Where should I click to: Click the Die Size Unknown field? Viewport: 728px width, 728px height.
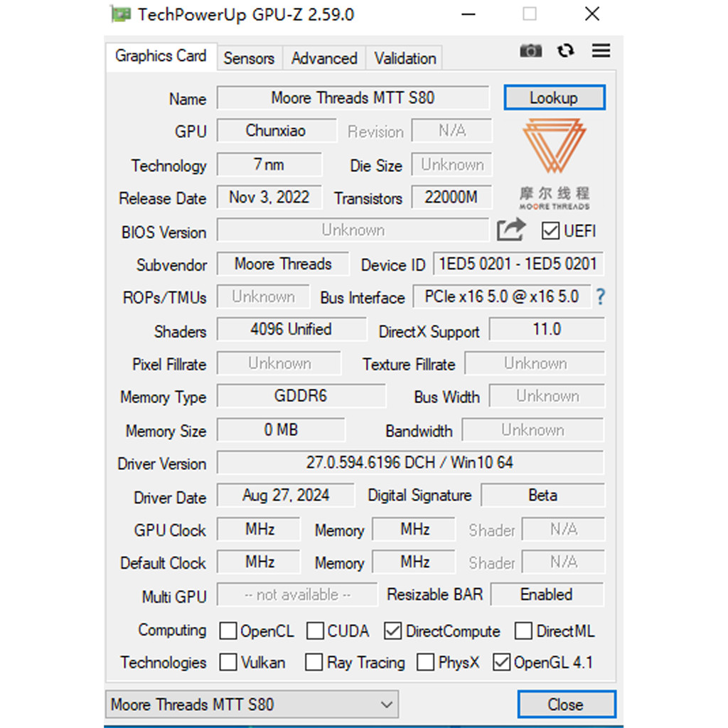pyautogui.click(x=451, y=164)
